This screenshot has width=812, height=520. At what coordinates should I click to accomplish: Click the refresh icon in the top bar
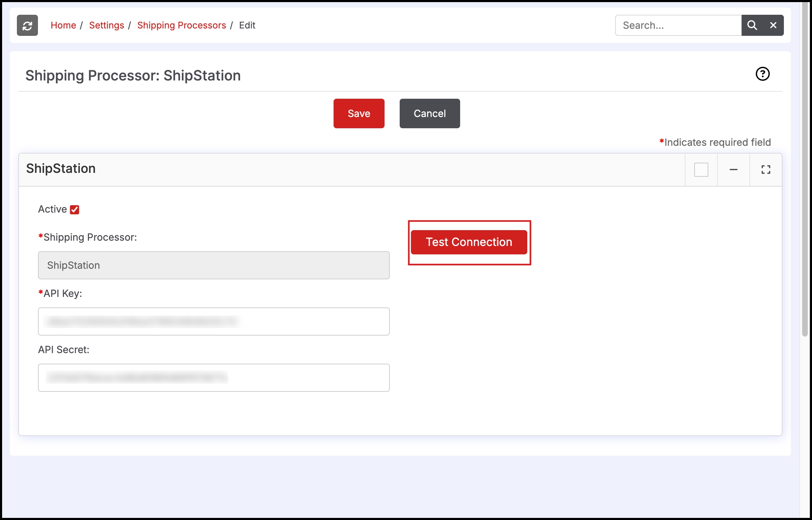(27, 25)
